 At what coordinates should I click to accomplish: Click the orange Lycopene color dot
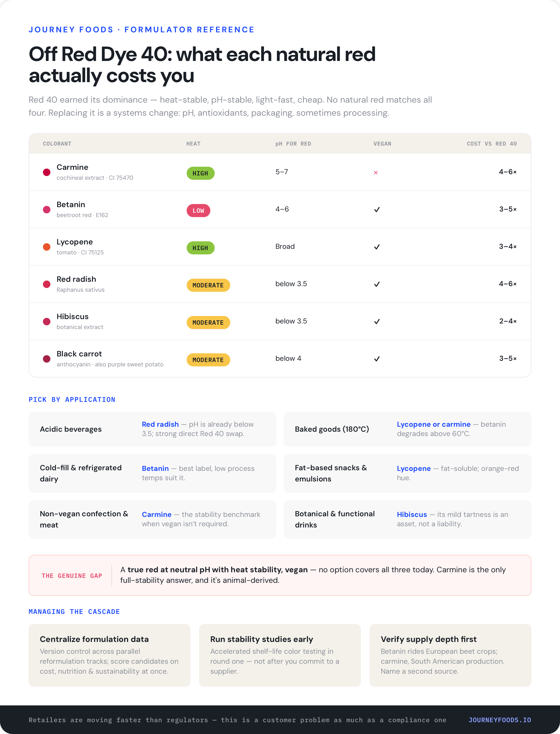(x=47, y=247)
